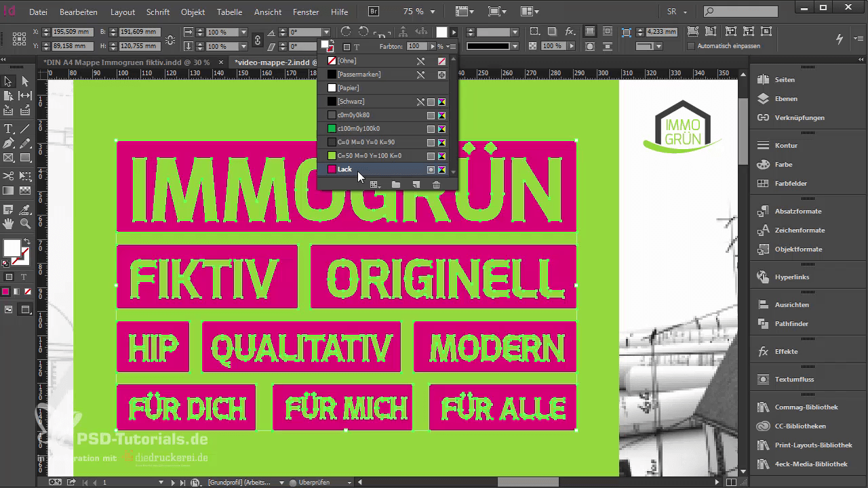Open the horizontal scale percentage dropdown

tap(242, 32)
